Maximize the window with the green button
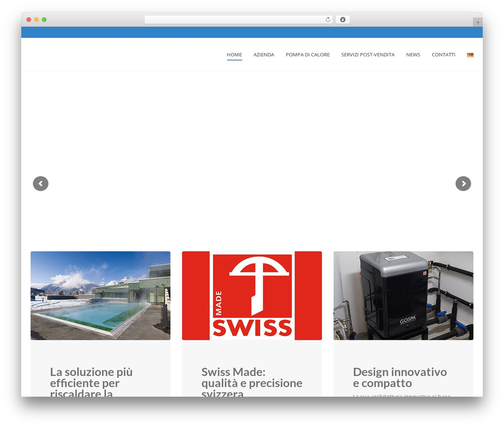504x427 pixels. click(44, 20)
